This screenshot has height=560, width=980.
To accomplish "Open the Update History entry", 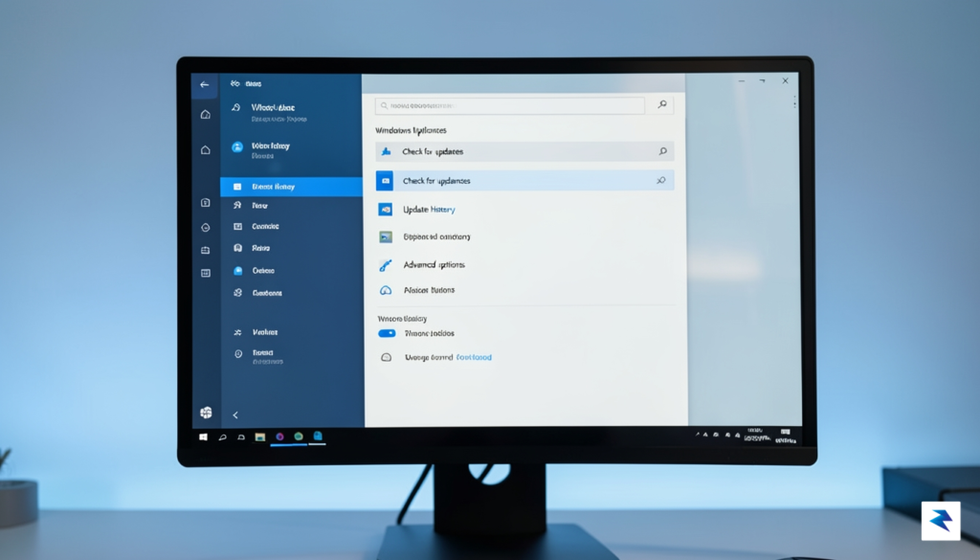I will (x=429, y=210).
